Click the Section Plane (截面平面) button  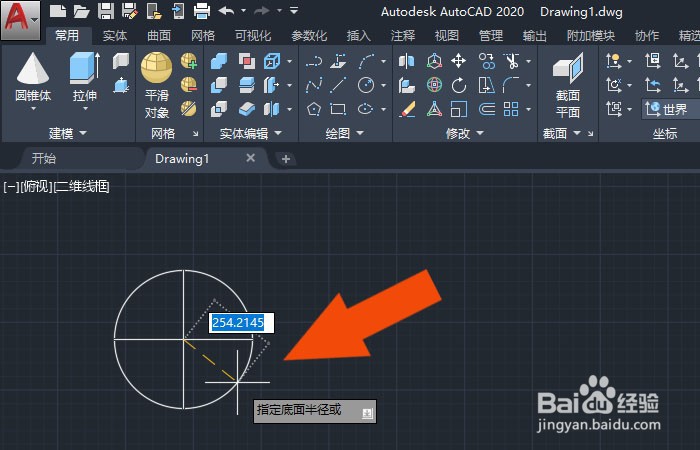click(x=568, y=85)
